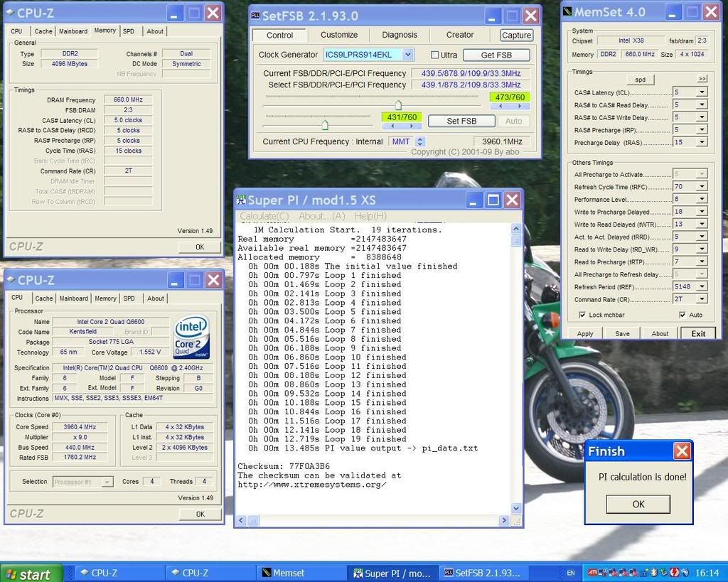
Task: Open RAS# Precharge (tRP) dropdown
Action: (702, 129)
